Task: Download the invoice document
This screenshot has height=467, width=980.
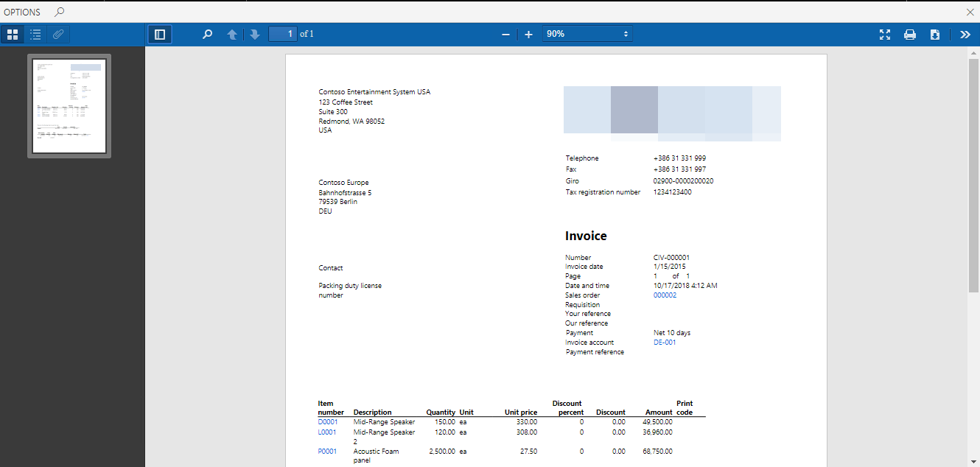Action: point(935,34)
